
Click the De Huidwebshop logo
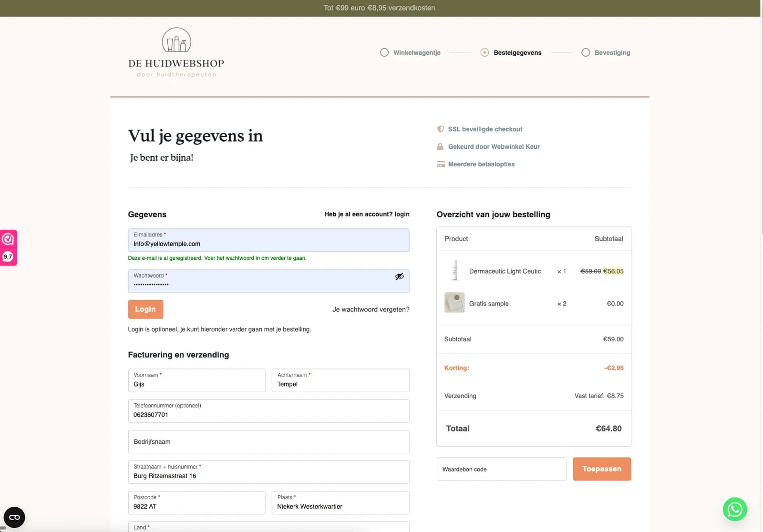[176, 52]
